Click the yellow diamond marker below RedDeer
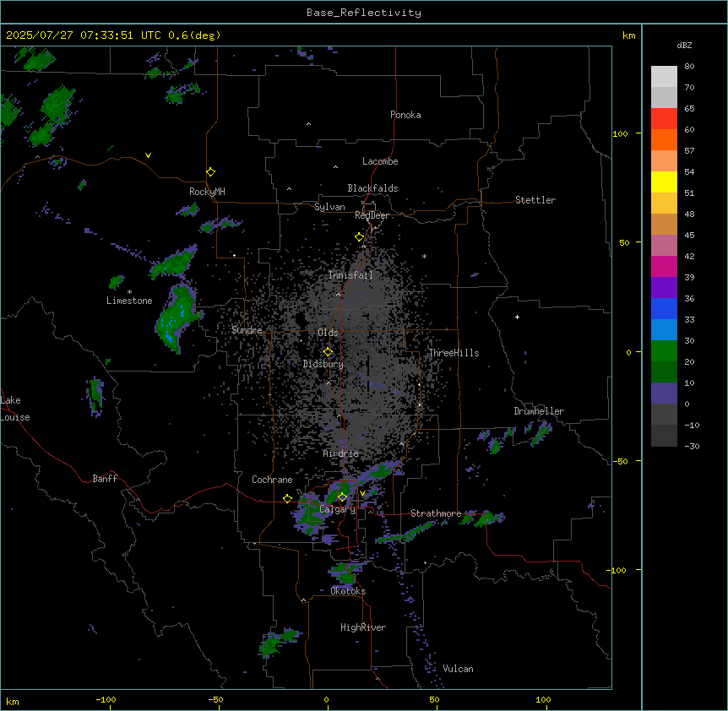 360,237
